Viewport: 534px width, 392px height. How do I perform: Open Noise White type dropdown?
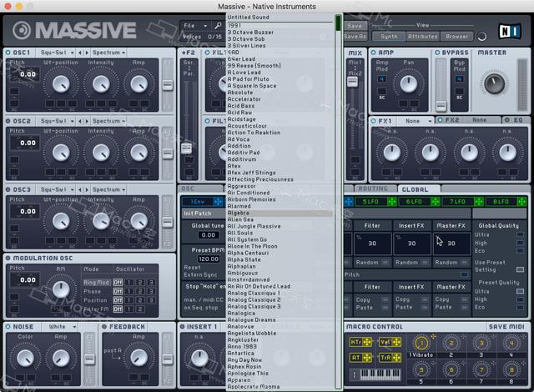60,327
